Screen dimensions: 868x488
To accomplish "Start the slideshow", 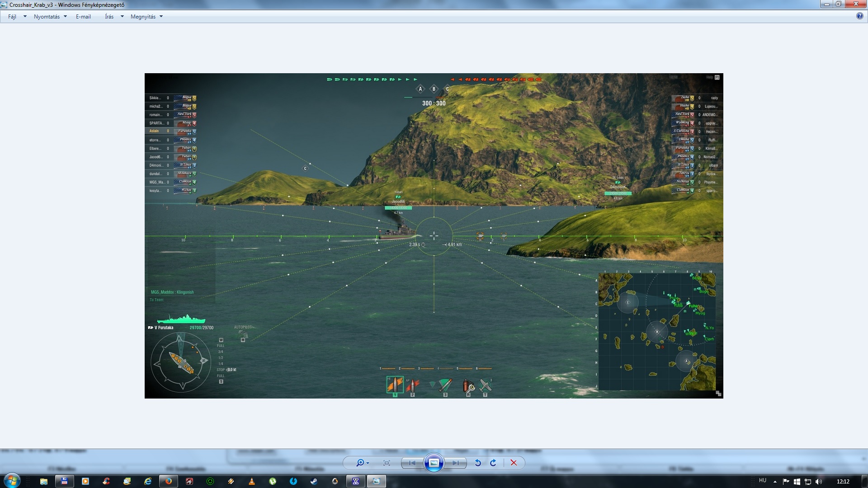I will pyautogui.click(x=434, y=463).
